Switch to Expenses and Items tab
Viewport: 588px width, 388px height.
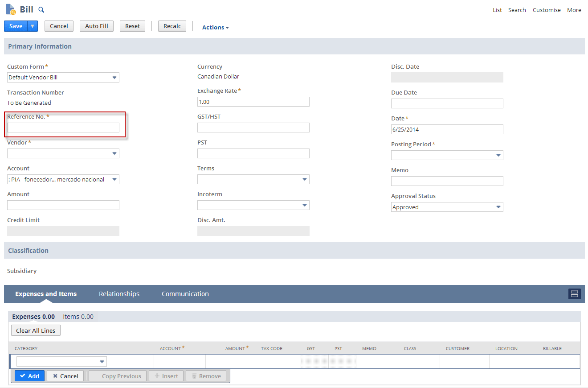pos(46,294)
